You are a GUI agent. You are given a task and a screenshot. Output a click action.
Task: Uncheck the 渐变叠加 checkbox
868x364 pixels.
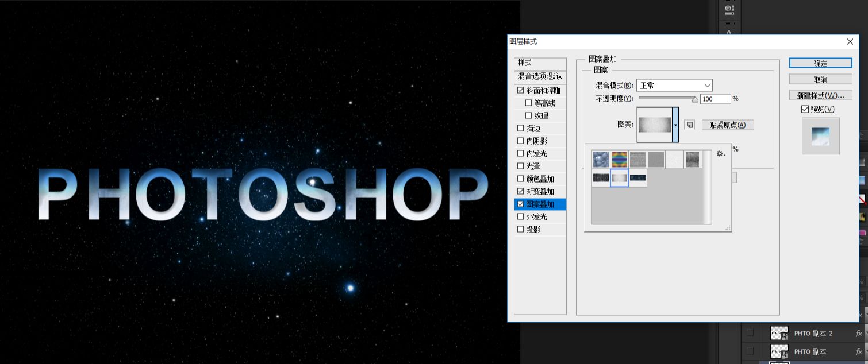[x=521, y=192]
